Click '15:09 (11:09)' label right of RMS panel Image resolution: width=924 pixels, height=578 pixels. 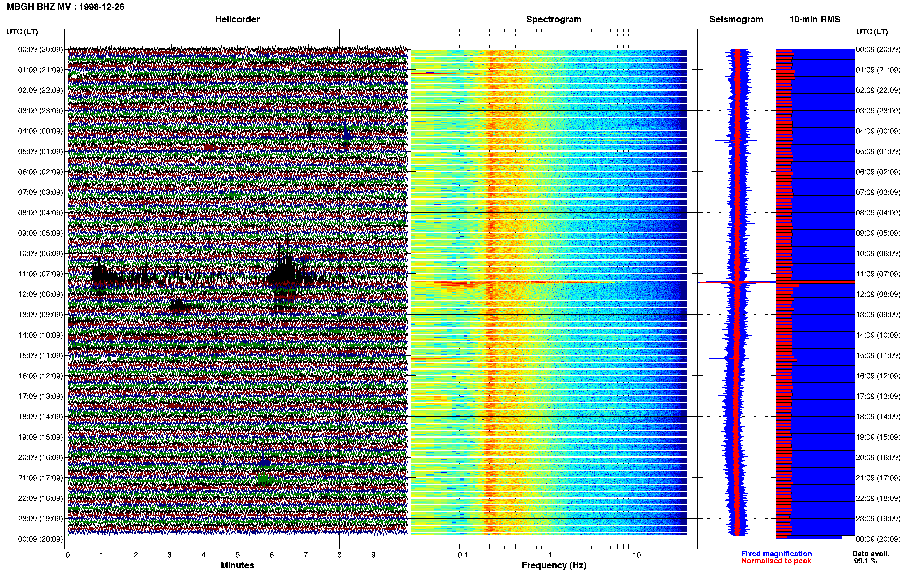click(878, 356)
